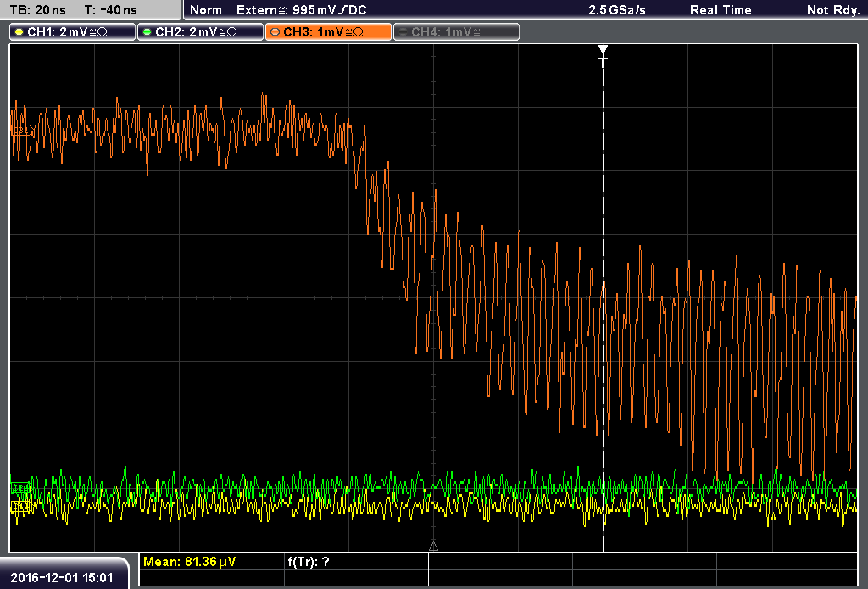
Task: Click the Norm trigger mode label
Action: click(206, 10)
